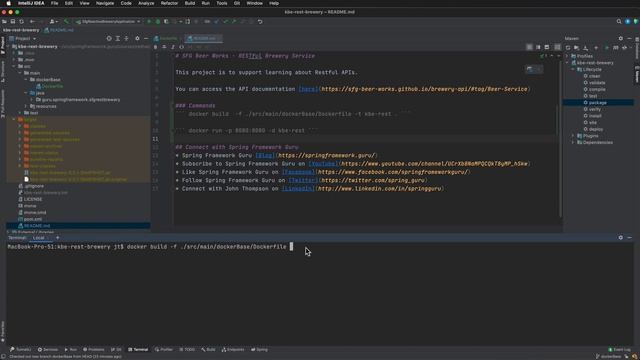Toggle bold in markdown editor toolbar
Image resolution: width=640 pixels, height=360 pixels.
pyautogui.click(x=156, y=47)
